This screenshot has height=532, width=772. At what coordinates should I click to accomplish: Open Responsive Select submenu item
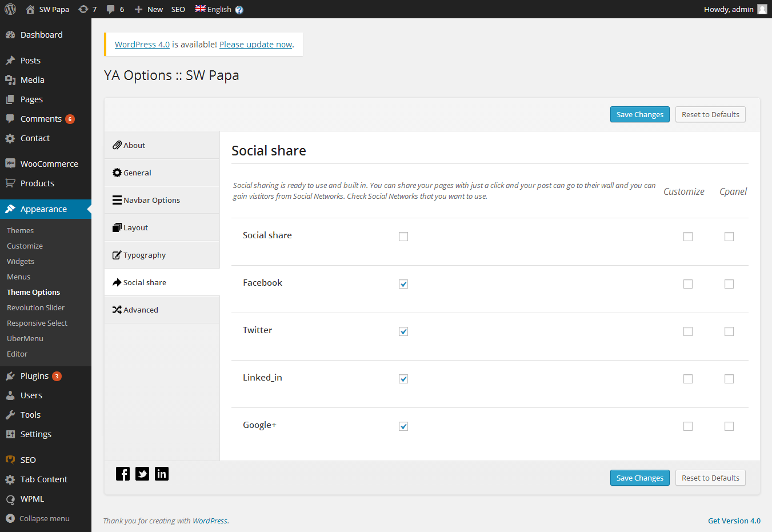37,323
